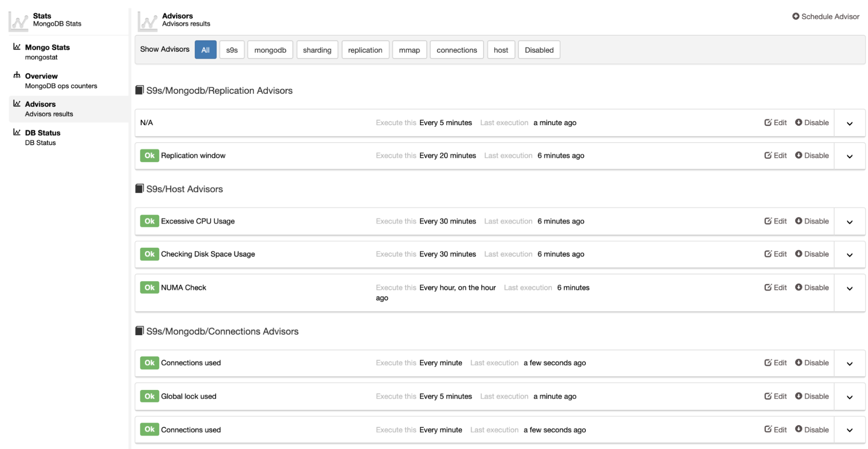868x449 pixels.
Task: Filter advisors by connections
Action: pyautogui.click(x=457, y=50)
